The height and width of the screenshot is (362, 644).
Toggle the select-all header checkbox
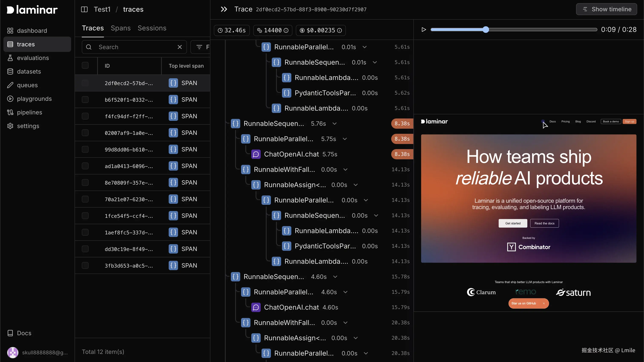[85, 66]
